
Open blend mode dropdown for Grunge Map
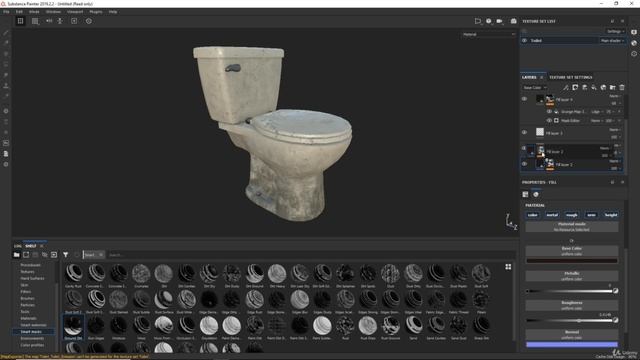click(597, 111)
